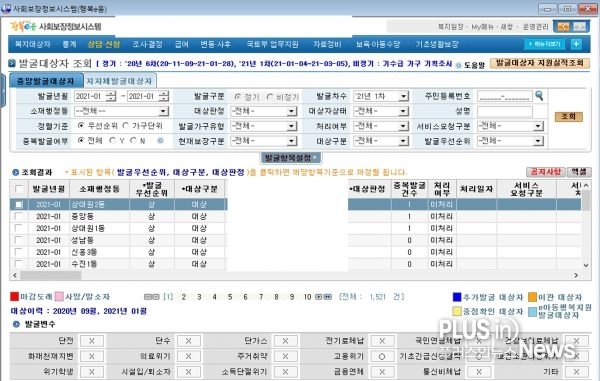Click the orange 조회 search button
This screenshot has width=600, height=381.
(x=569, y=116)
